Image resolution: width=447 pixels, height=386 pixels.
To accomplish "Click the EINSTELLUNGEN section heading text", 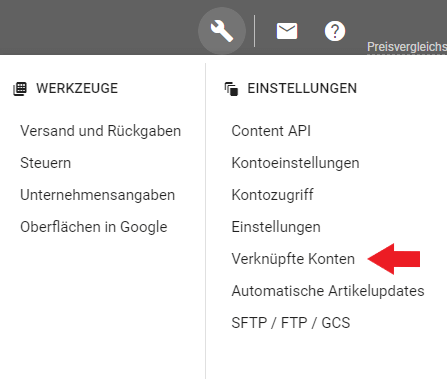I will [302, 89].
